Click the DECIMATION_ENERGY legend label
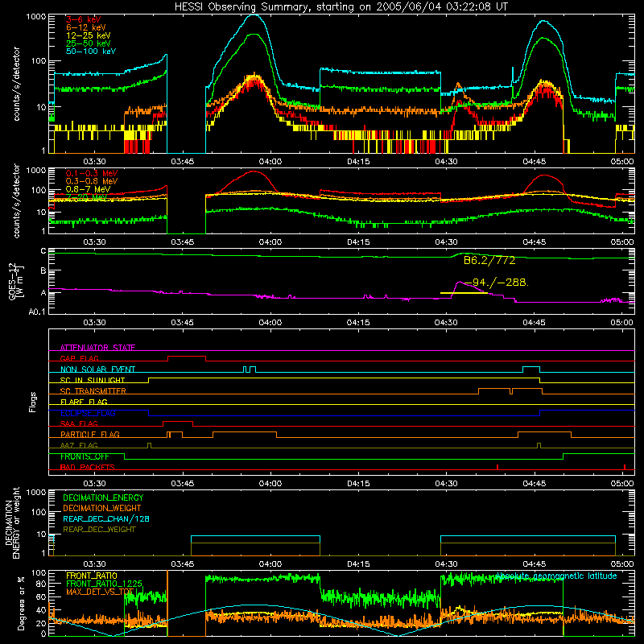The width and height of the screenshot is (644, 644). 103,497
